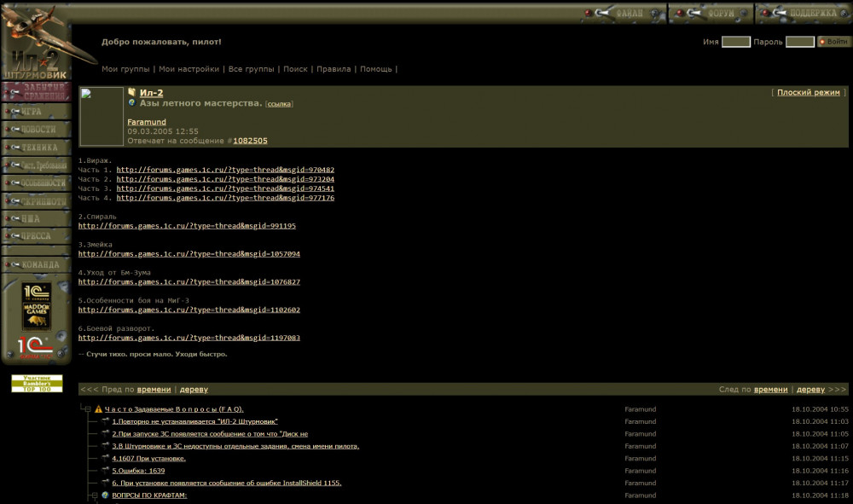Go to previous message by дереву
Image resolution: width=853 pixels, height=504 pixels.
pyautogui.click(x=194, y=389)
